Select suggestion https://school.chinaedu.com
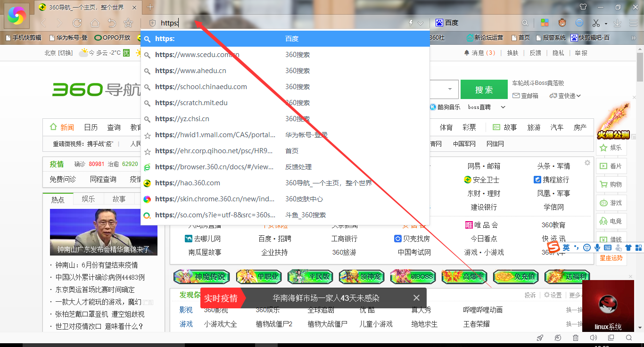The width and height of the screenshot is (644, 347). click(x=285, y=87)
